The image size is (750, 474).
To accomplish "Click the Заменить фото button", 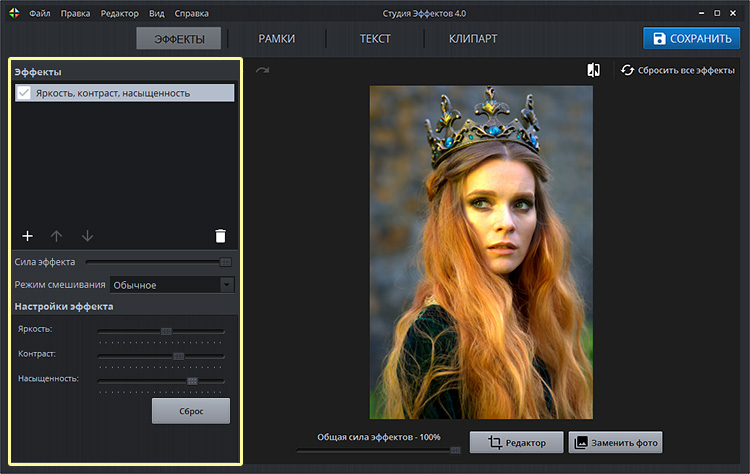I will 615,442.
